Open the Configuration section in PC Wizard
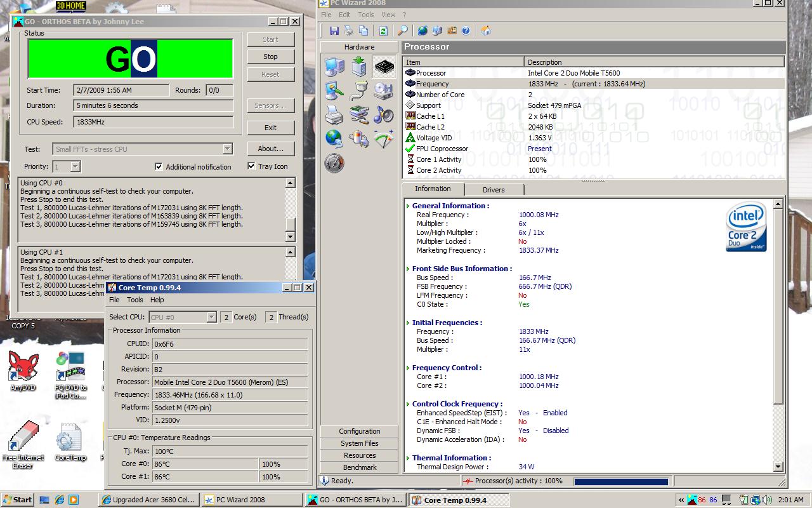812x508 pixels. click(x=360, y=431)
